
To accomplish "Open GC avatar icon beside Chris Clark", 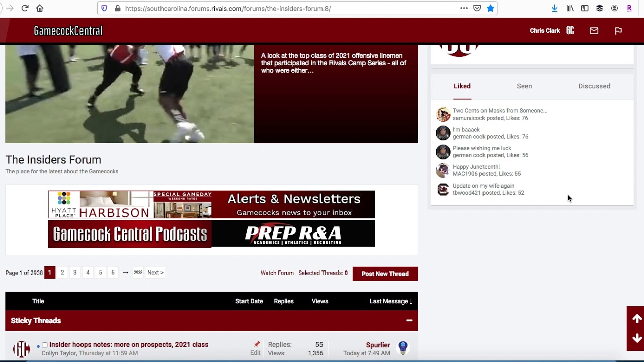I will point(570,31).
